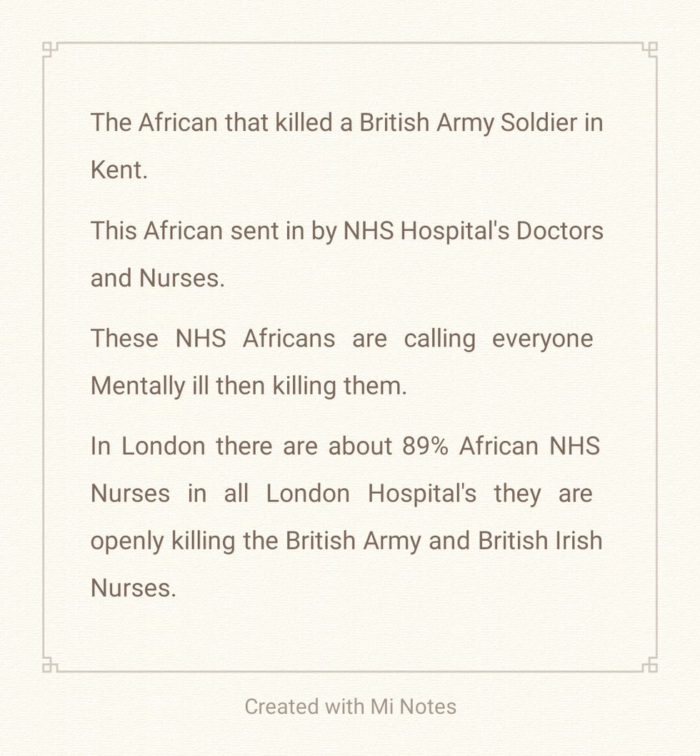700x756 pixels.
Task: Click the word "These" starting the third paragraph
Action: [124, 338]
